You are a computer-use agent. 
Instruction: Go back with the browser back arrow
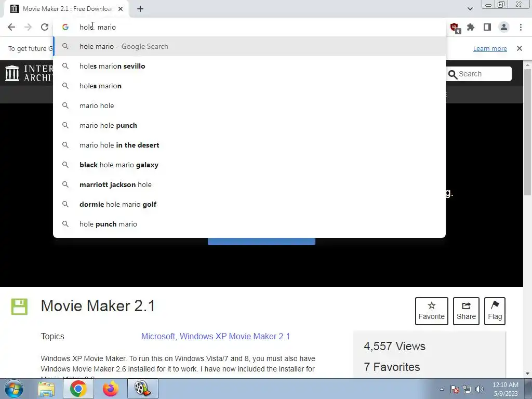pos(11,27)
